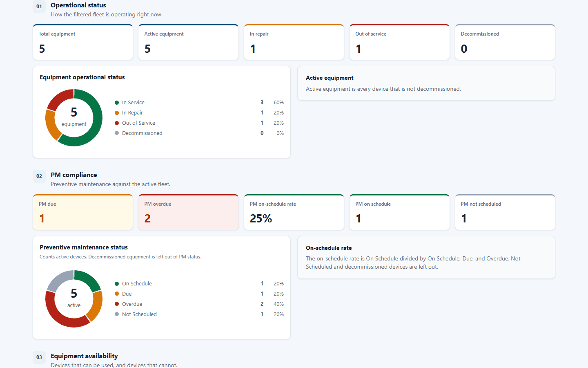Click the orange dot beside In Repair legend

(117, 113)
